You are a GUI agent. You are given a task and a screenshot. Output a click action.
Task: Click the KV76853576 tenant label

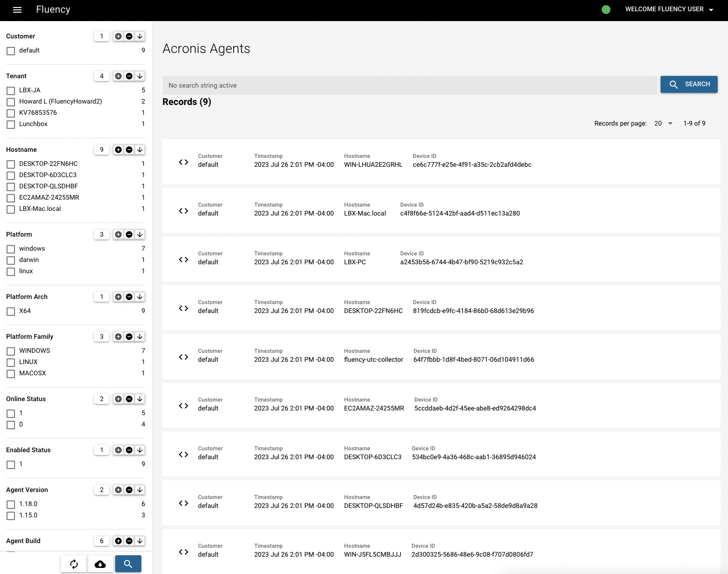tap(38, 112)
